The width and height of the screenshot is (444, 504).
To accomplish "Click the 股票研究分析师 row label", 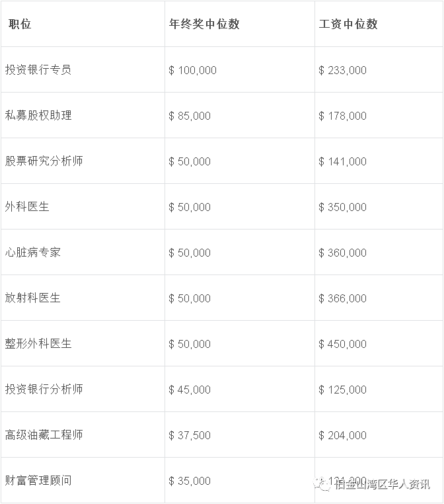I will pos(44,161).
